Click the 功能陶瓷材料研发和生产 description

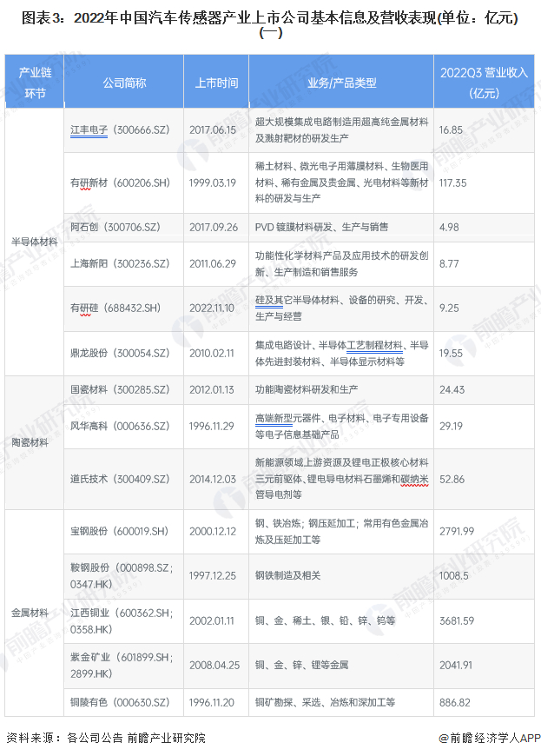[307, 390]
